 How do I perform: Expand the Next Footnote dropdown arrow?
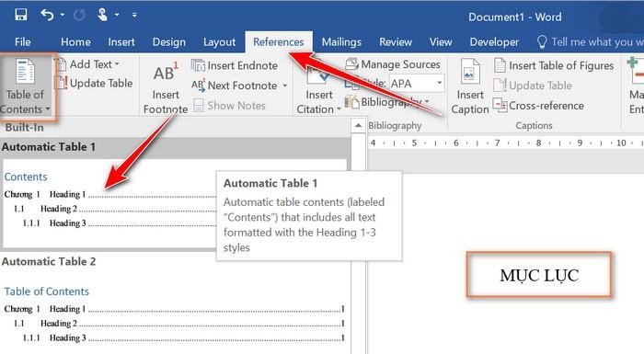pyautogui.click(x=284, y=86)
